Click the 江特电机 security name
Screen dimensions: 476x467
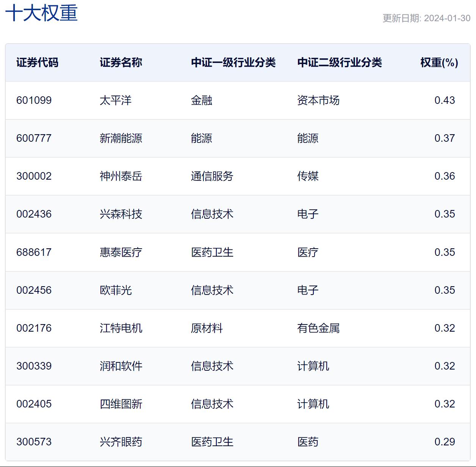pos(121,328)
